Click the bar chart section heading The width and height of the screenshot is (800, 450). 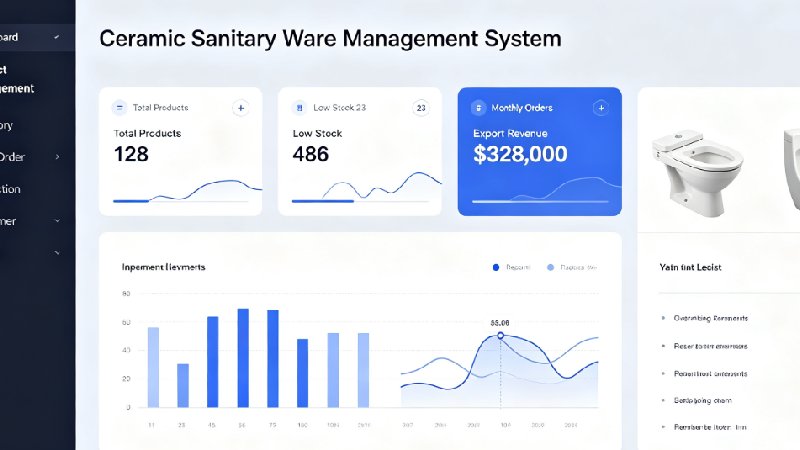click(x=163, y=267)
